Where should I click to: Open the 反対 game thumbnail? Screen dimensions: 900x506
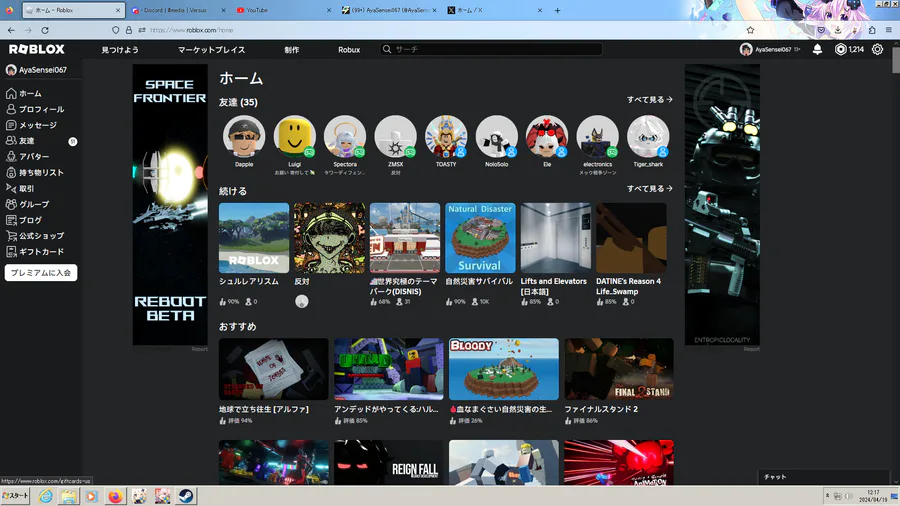329,238
